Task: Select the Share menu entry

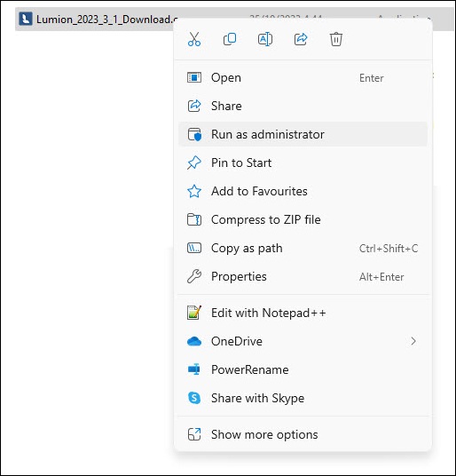Action: click(x=303, y=106)
